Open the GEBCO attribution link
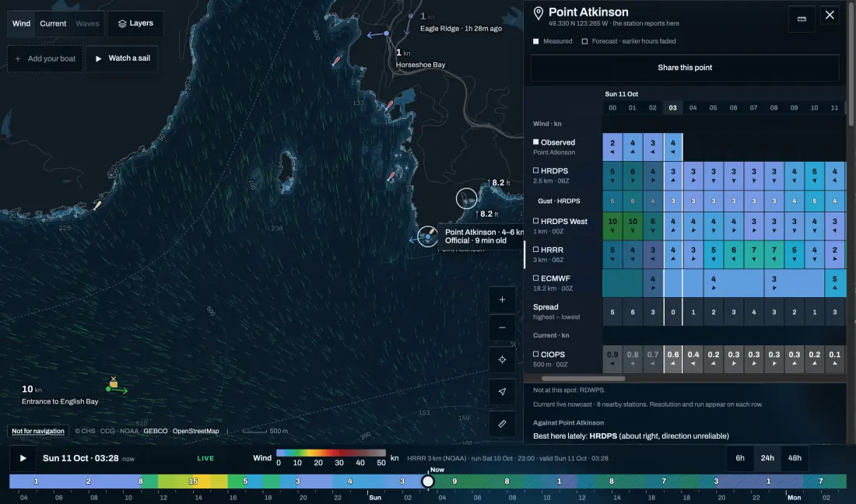Viewport: 856px width, 504px height. [156, 431]
